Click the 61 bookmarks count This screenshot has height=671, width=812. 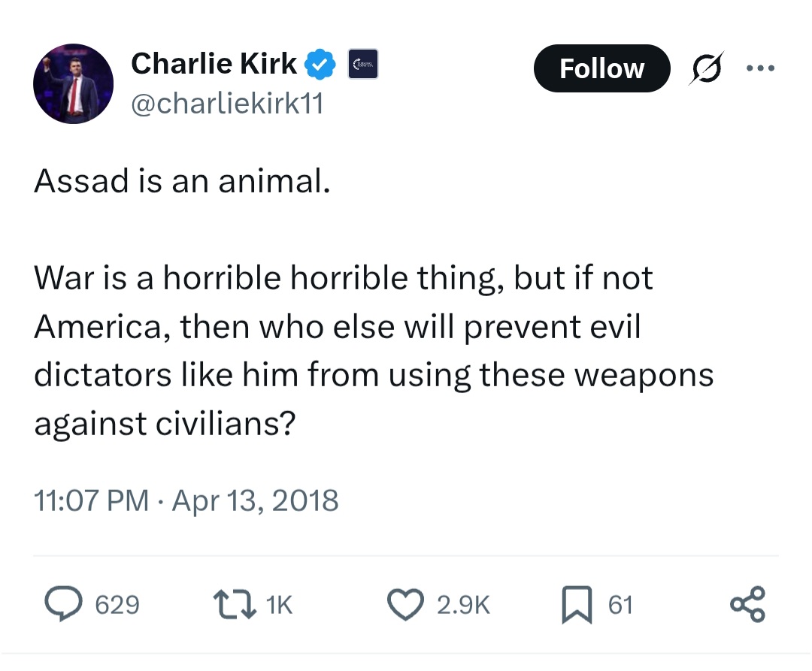(620, 605)
